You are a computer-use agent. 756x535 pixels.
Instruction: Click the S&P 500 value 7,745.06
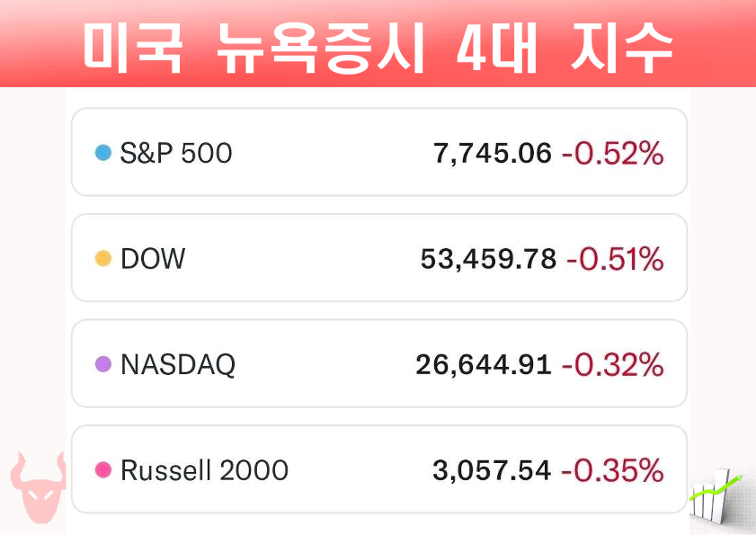point(493,154)
